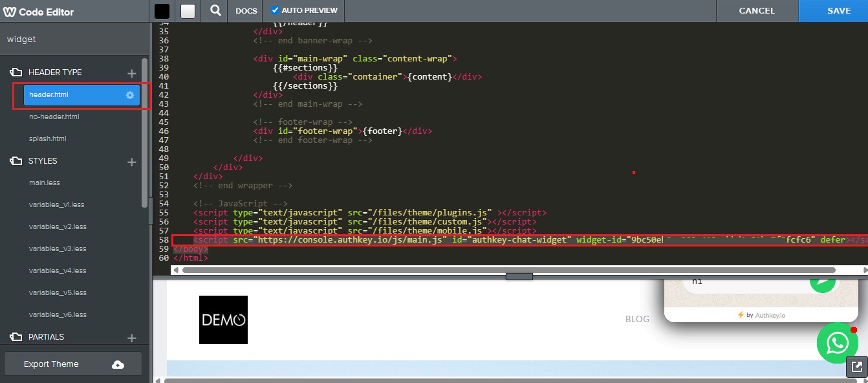Click the DEMO site logo in preview
Viewport: 868px width, 383px height.
click(x=223, y=320)
